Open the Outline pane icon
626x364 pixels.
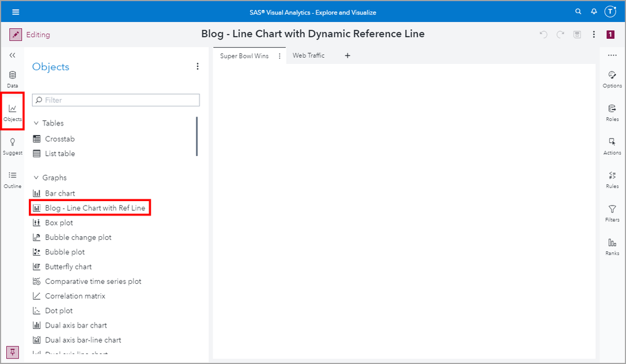[13, 179]
